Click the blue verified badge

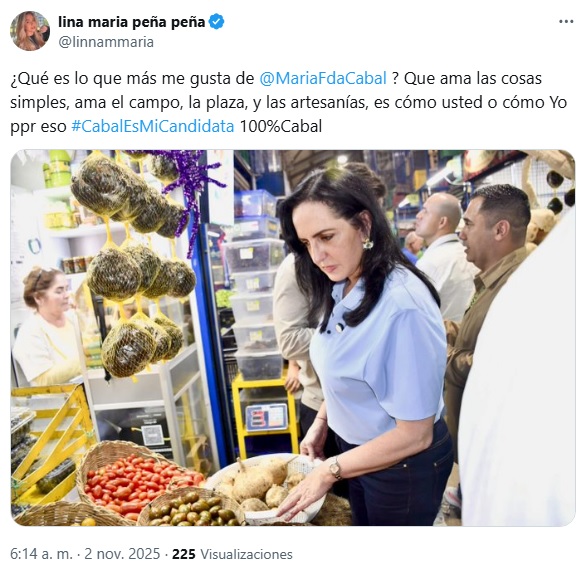tap(216, 22)
